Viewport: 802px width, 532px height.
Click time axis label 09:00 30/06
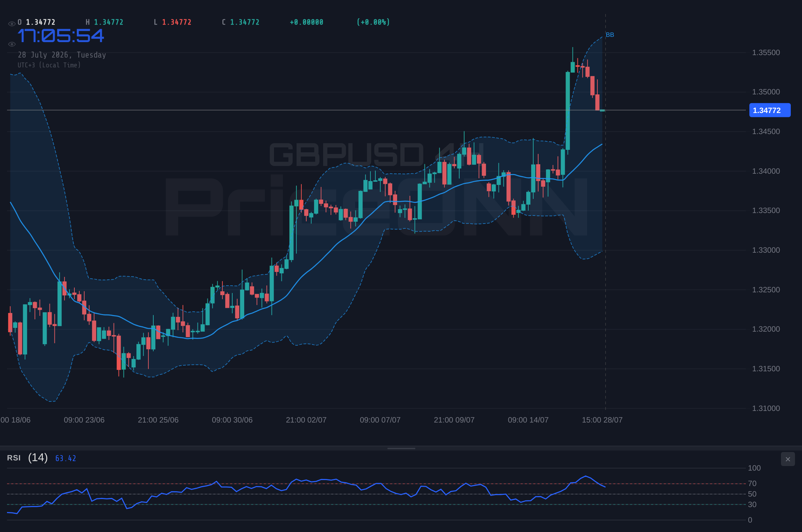pos(232,420)
